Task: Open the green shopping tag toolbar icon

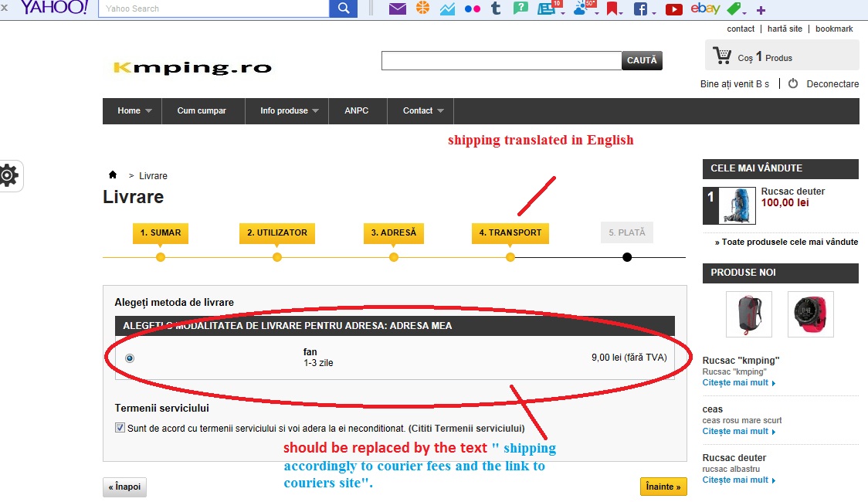Action: pos(734,8)
